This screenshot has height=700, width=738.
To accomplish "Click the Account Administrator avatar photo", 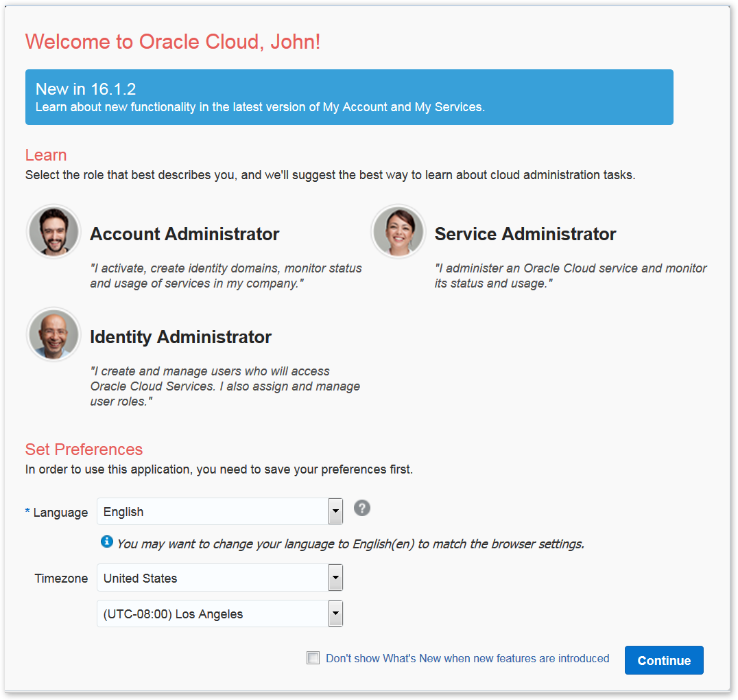I will click(x=53, y=231).
